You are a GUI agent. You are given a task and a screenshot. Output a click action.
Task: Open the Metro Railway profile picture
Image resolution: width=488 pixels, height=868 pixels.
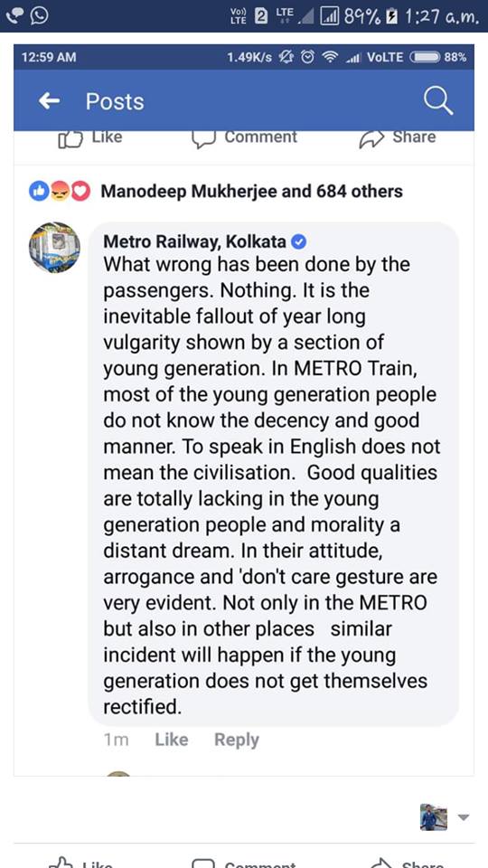[x=54, y=248]
